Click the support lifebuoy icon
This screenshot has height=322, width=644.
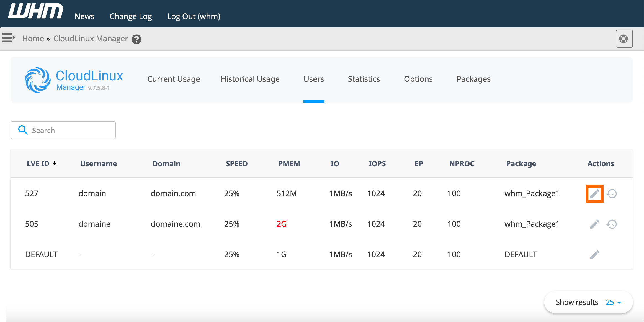click(624, 39)
